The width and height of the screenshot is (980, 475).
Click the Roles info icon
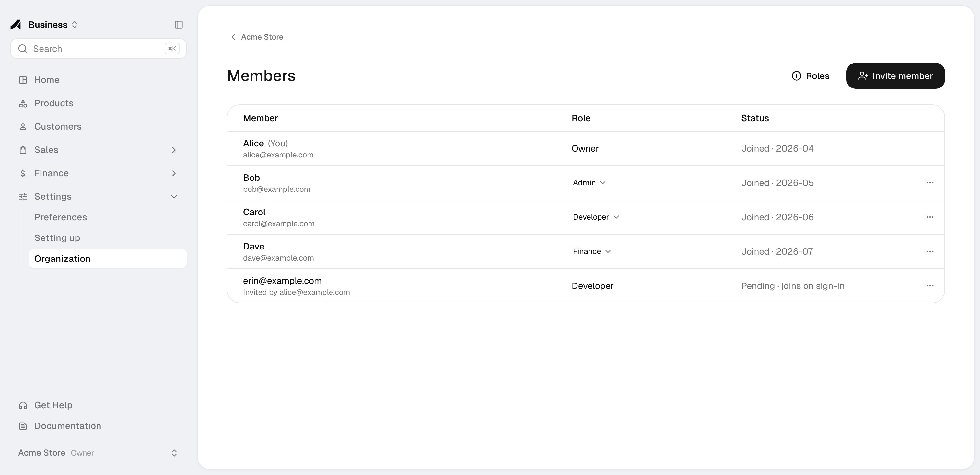click(x=796, y=76)
